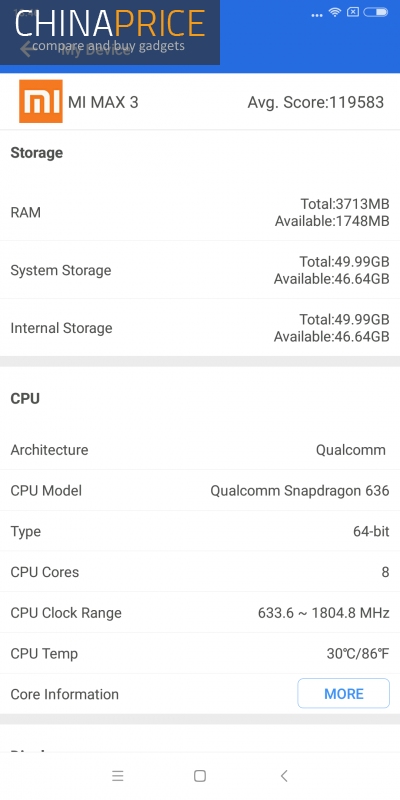Tap the MI MAX 3 device name

click(103, 102)
